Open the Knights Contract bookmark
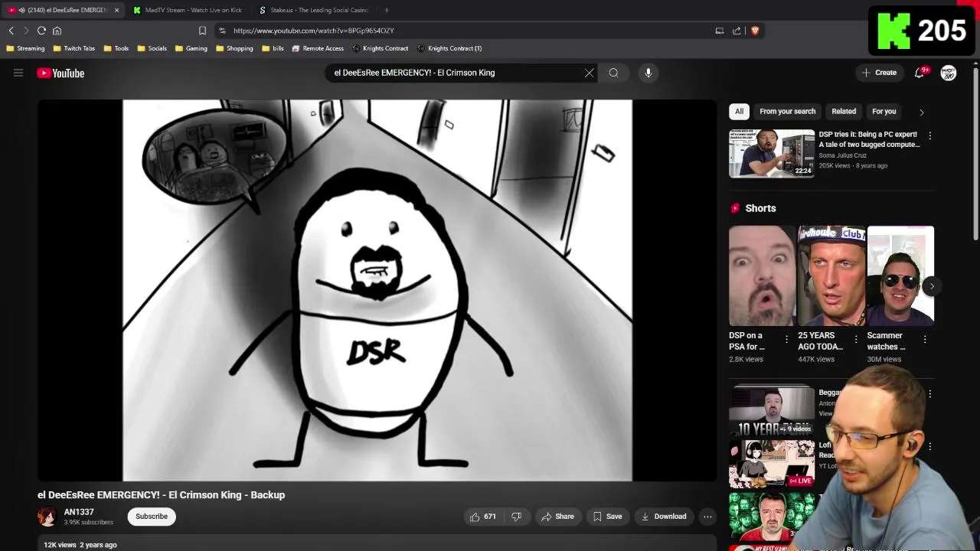Image resolution: width=980 pixels, height=551 pixels. click(381, 48)
